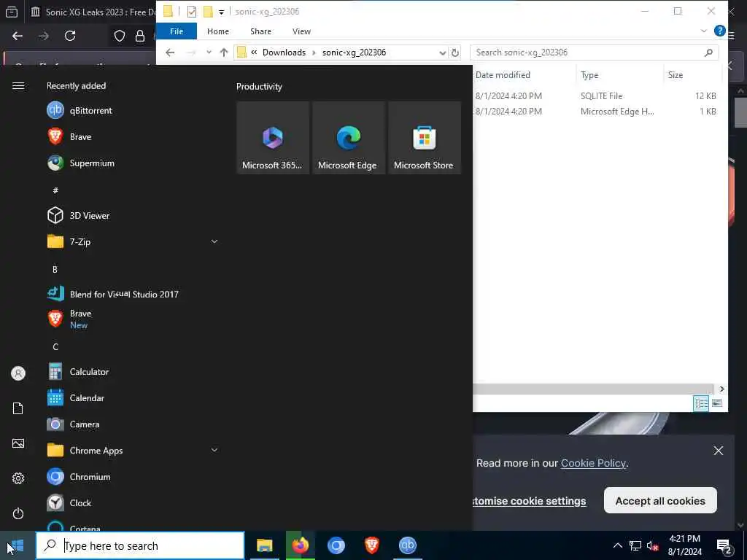Open Chromium from the taskbar
The width and height of the screenshot is (747, 560).
[336, 545]
